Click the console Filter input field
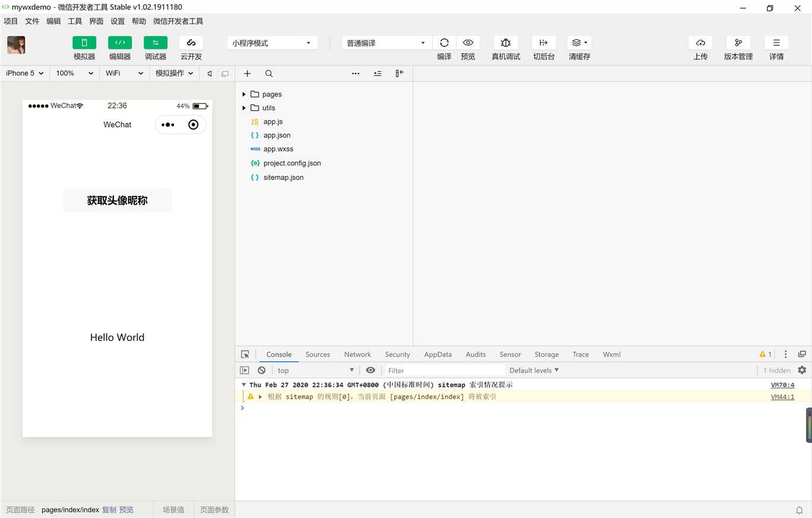This screenshot has width=812, height=518. coord(444,370)
